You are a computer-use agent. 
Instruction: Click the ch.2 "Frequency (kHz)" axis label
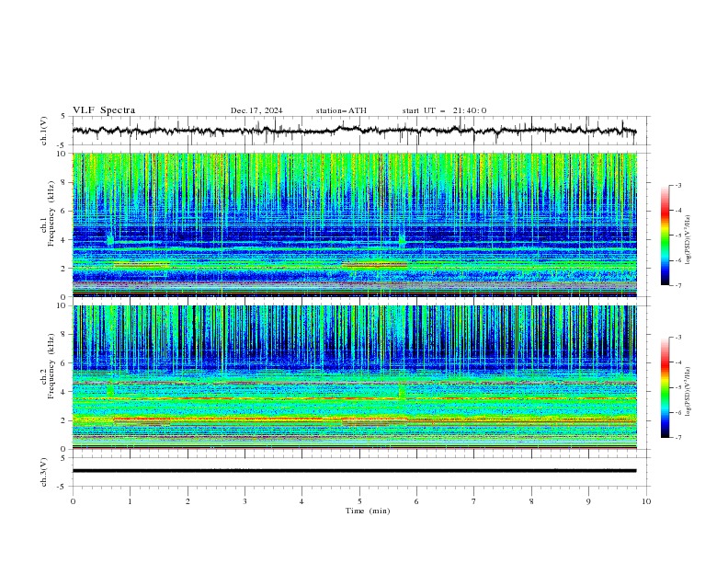51,365
